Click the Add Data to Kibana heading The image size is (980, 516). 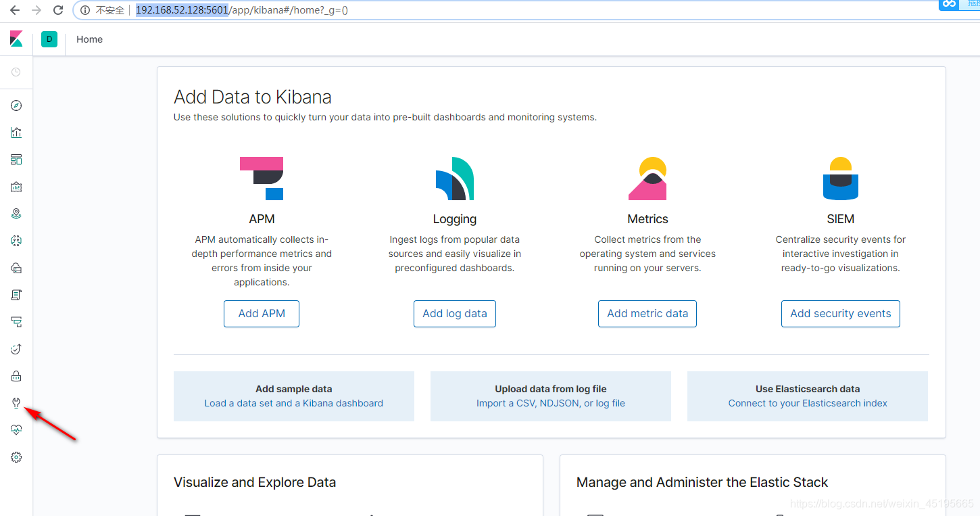click(x=253, y=97)
